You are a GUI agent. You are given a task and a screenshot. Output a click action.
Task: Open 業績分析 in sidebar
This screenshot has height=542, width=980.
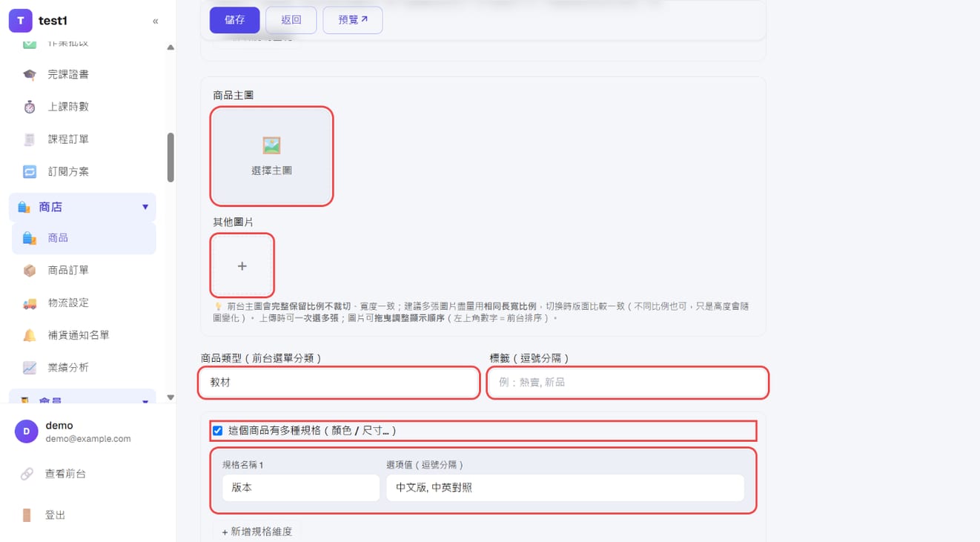point(82,368)
